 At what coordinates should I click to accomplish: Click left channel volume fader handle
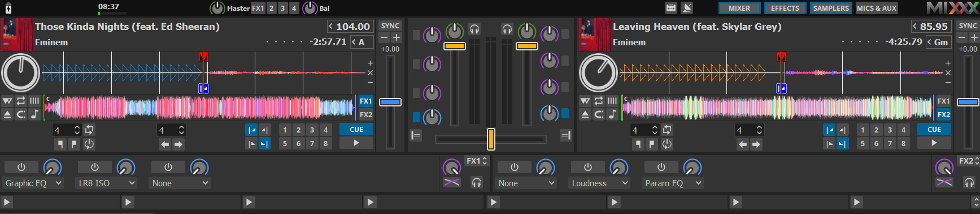(x=455, y=46)
